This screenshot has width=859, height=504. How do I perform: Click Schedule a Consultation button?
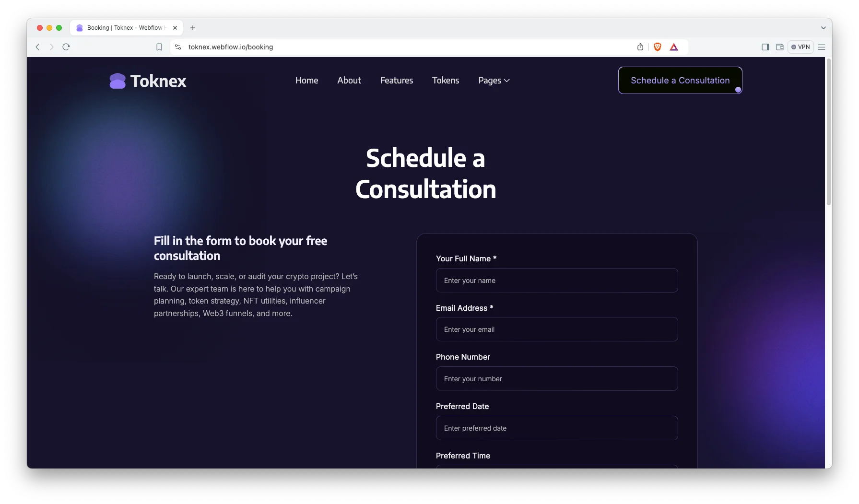click(x=680, y=81)
